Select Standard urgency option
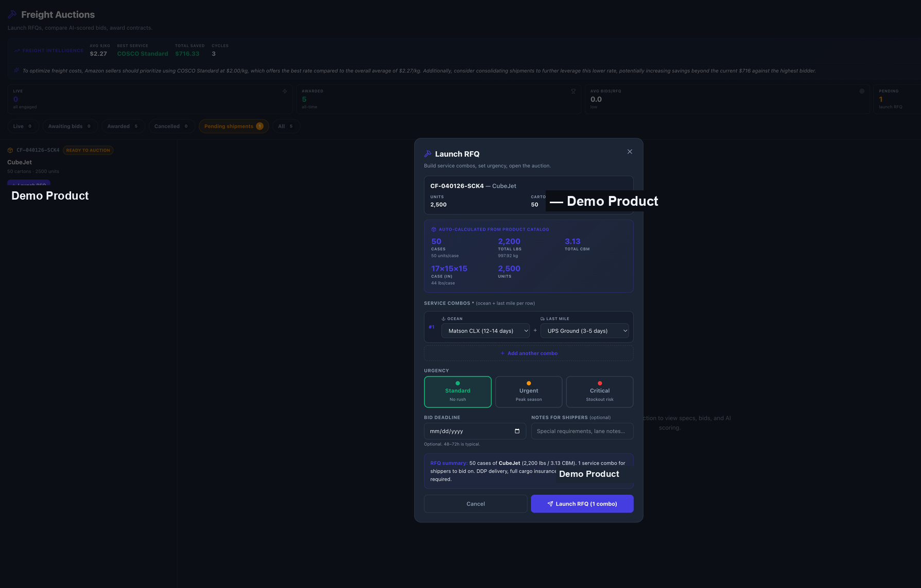This screenshot has height=588, width=921. point(458,392)
